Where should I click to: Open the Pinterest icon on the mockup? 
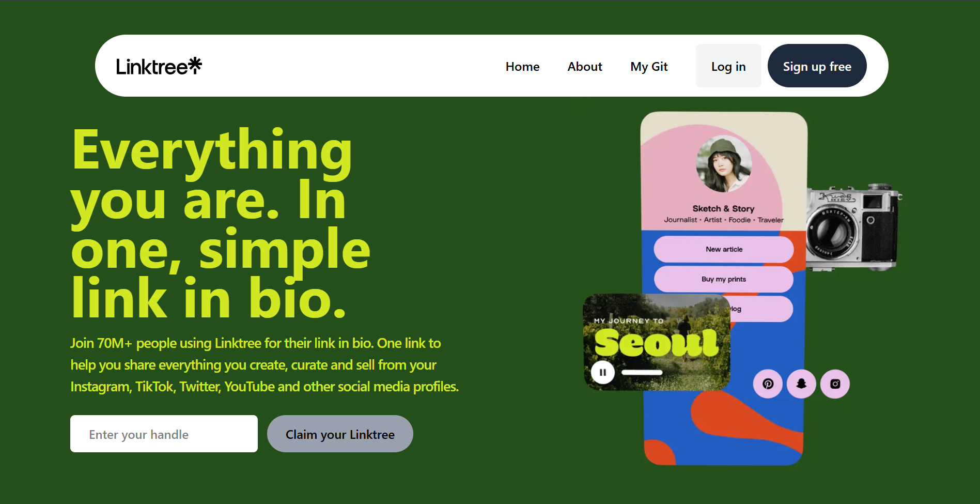(x=768, y=384)
